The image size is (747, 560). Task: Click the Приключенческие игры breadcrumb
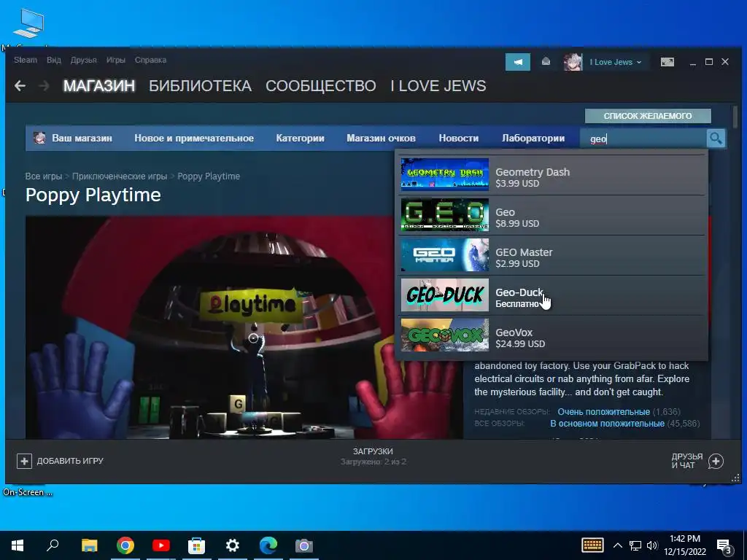pyautogui.click(x=120, y=176)
